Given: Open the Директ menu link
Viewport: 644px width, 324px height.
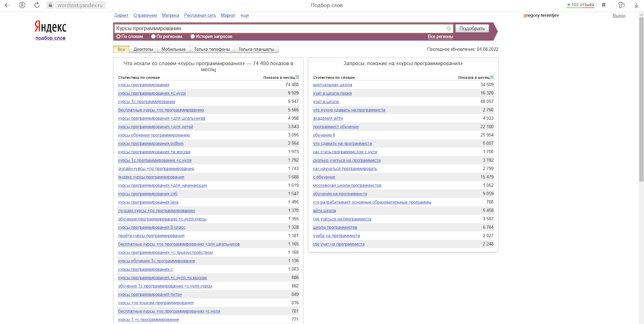Looking at the screenshot, I should coord(121,15).
